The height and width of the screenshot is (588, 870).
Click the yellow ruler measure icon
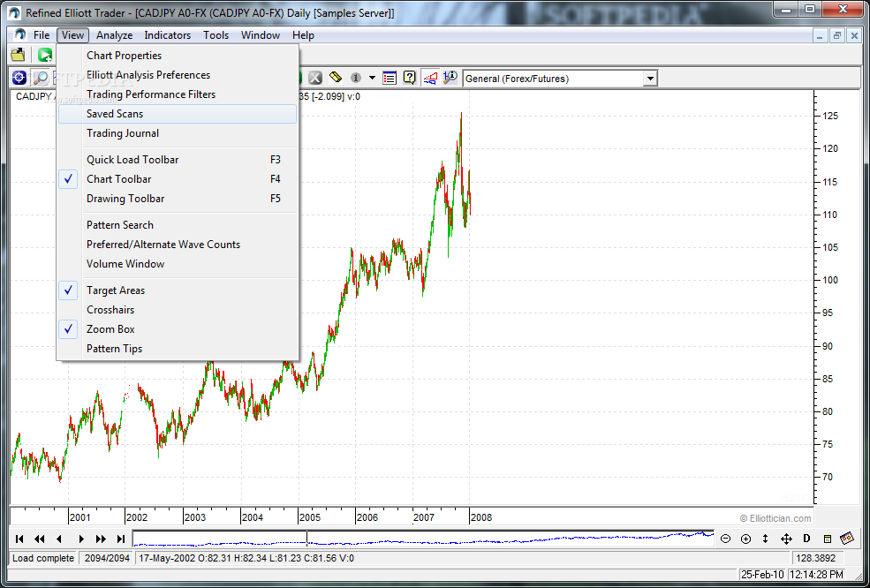click(x=335, y=78)
